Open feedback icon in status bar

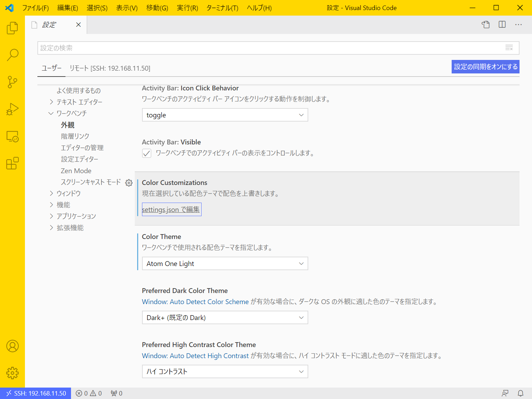[505, 393]
